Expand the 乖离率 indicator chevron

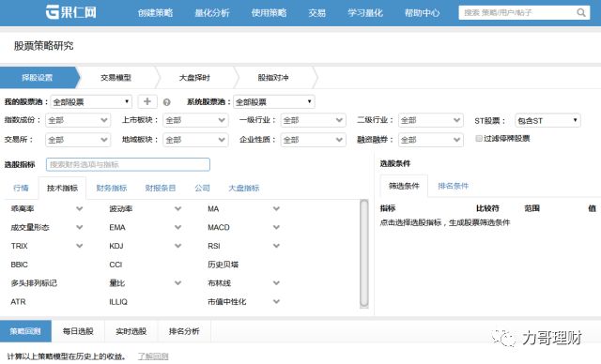[x=79, y=208]
